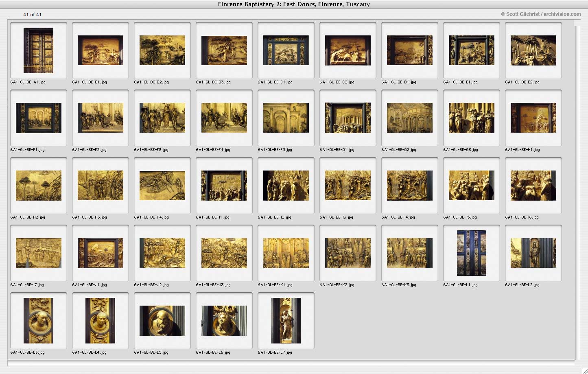This screenshot has height=374, width=588.
Task: Click the window resize grip corner
Action: point(584,370)
